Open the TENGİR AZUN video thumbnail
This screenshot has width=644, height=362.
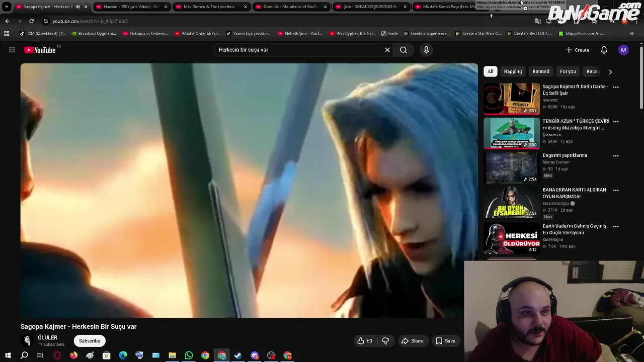[512, 133]
